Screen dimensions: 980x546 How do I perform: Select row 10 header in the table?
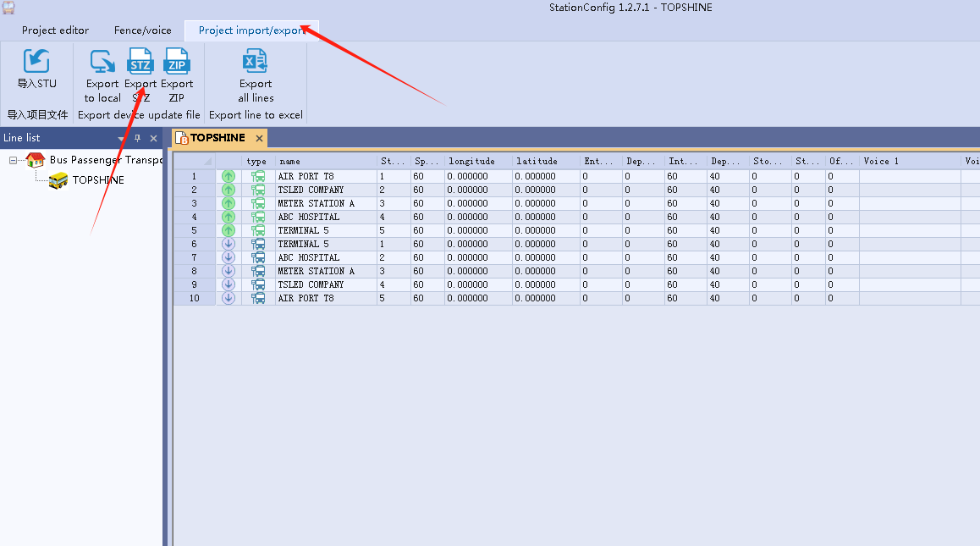coord(194,298)
